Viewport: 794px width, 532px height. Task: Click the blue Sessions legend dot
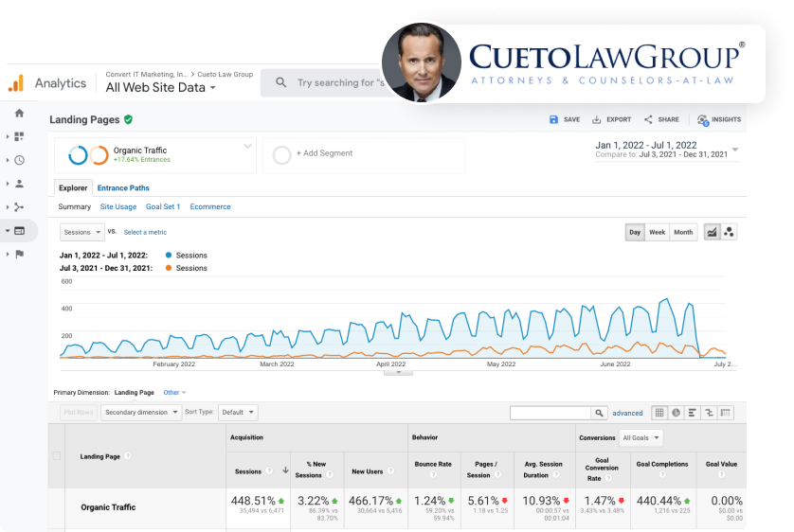(x=169, y=255)
